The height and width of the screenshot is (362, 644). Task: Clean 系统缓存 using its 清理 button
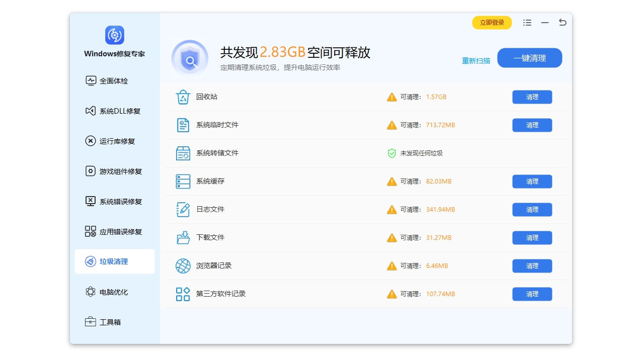pos(532,182)
